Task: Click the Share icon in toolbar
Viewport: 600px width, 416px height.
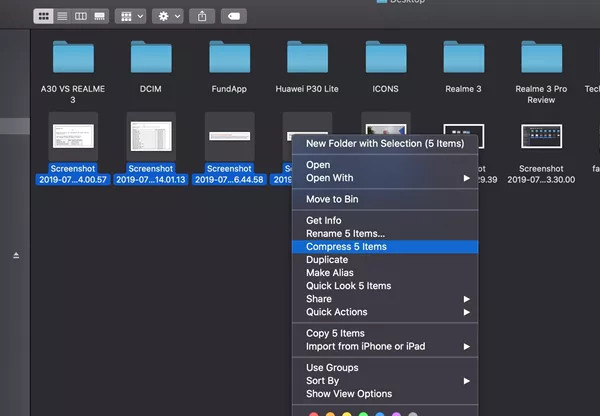Action: (202, 16)
